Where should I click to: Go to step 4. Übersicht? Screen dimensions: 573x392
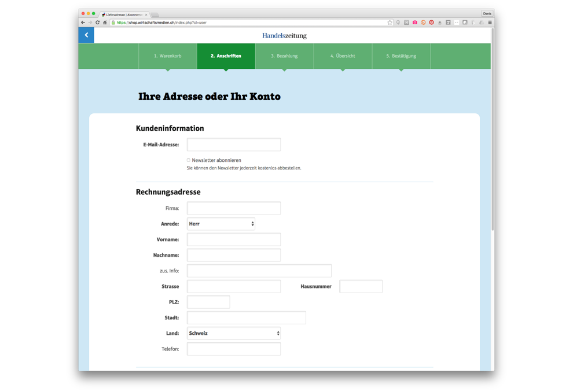tap(343, 56)
